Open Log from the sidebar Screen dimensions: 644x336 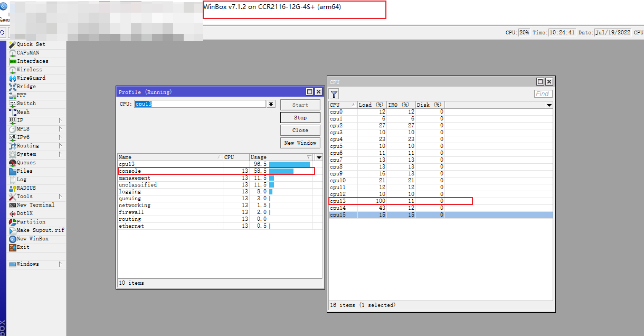[21, 180]
